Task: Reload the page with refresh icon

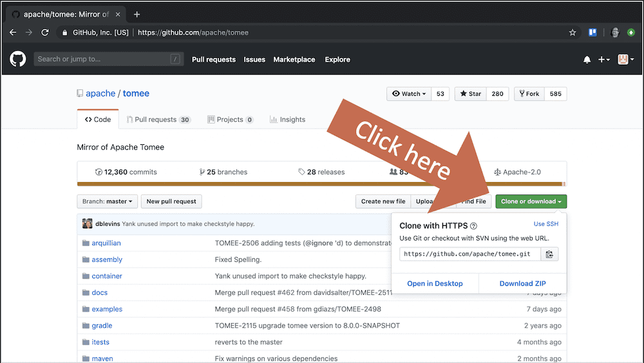Action: 45,32
